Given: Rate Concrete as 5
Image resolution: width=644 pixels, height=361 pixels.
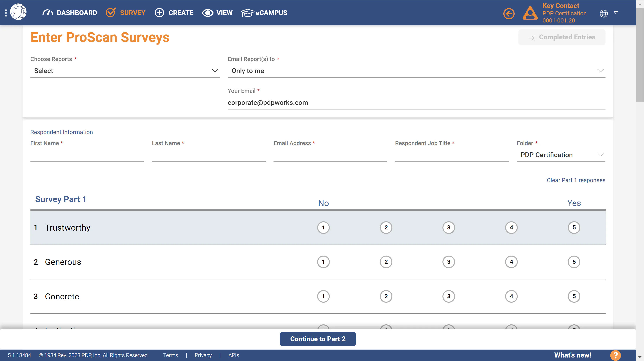Looking at the screenshot, I should pos(574,296).
